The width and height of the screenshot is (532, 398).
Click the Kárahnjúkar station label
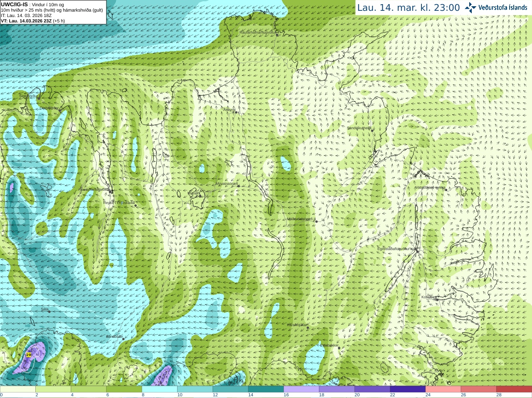tap(297, 325)
